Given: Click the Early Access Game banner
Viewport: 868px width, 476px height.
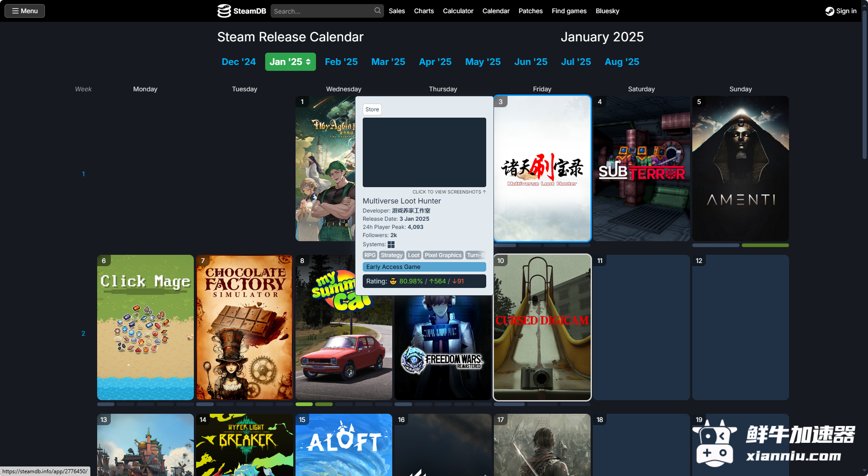Looking at the screenshot, I should pyautogui.click(x=424, y=267).
